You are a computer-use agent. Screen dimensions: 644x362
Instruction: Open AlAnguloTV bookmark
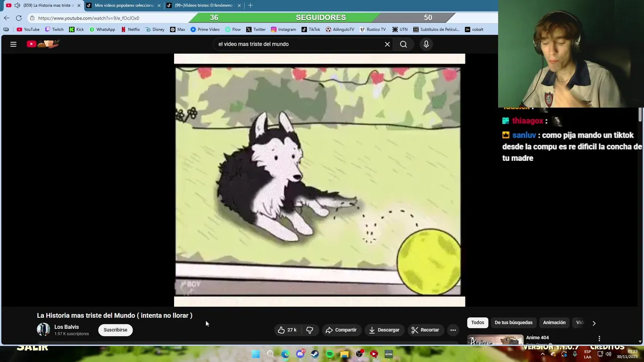coord(340,30)
